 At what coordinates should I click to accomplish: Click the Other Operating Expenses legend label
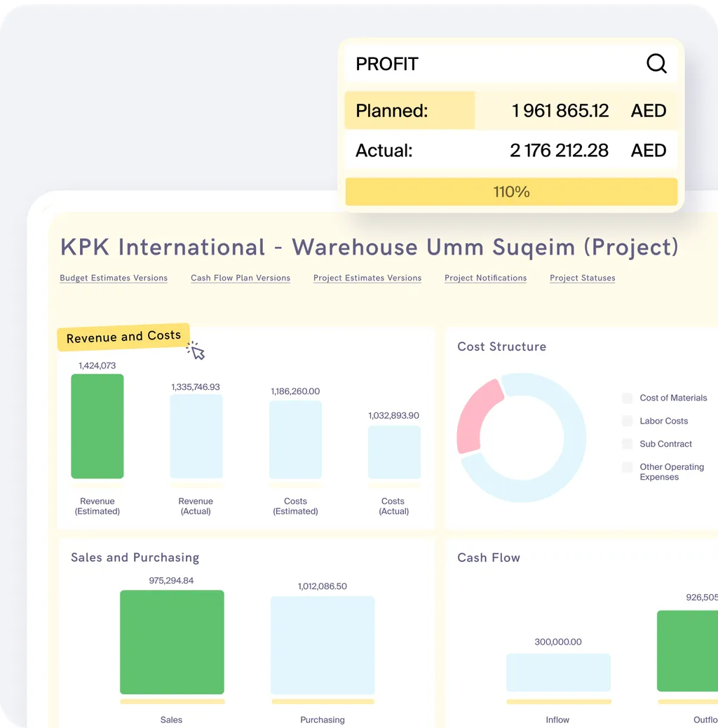(x=672, y=472)
